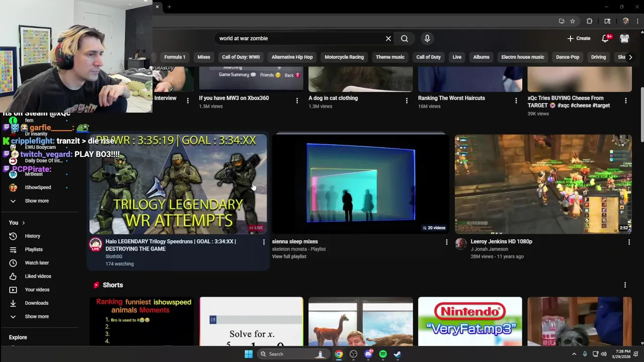Open options for xQc cheese short
The width and height of the screenshot is (644, 362).
(625, 101)
